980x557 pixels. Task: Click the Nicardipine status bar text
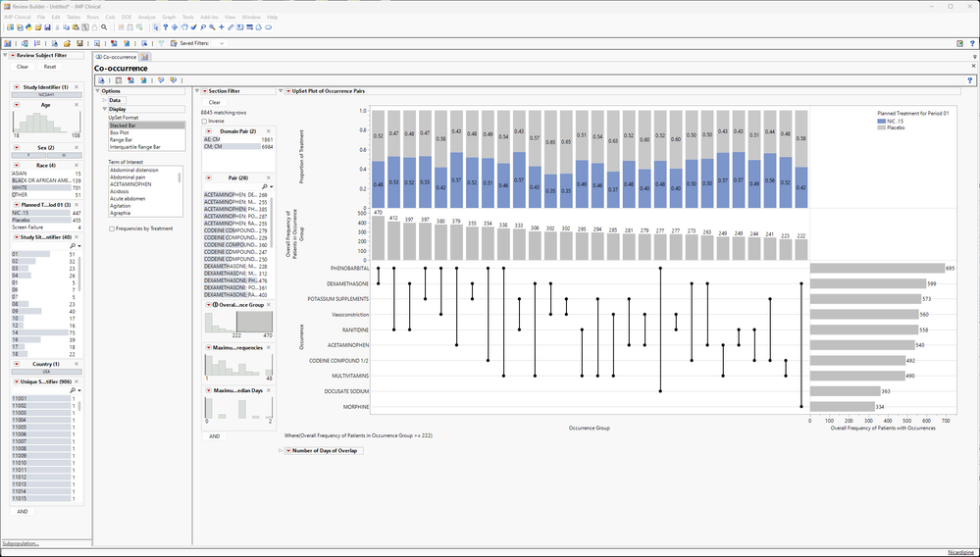pos(960,553)
